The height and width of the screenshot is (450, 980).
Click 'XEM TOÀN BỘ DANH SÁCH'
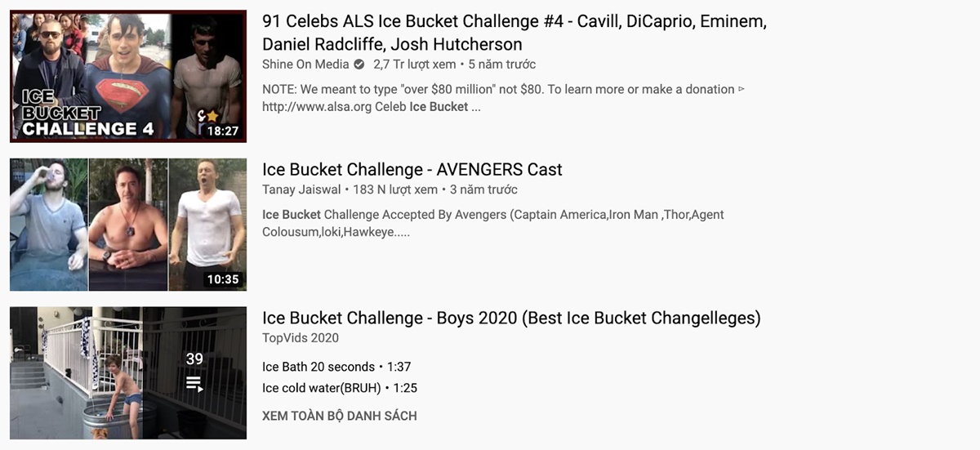(339, 416)
